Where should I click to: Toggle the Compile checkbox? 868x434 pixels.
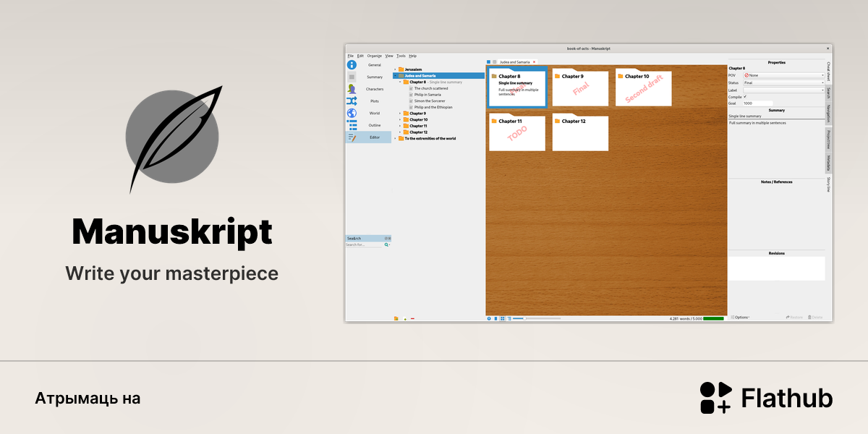[745, 96]
